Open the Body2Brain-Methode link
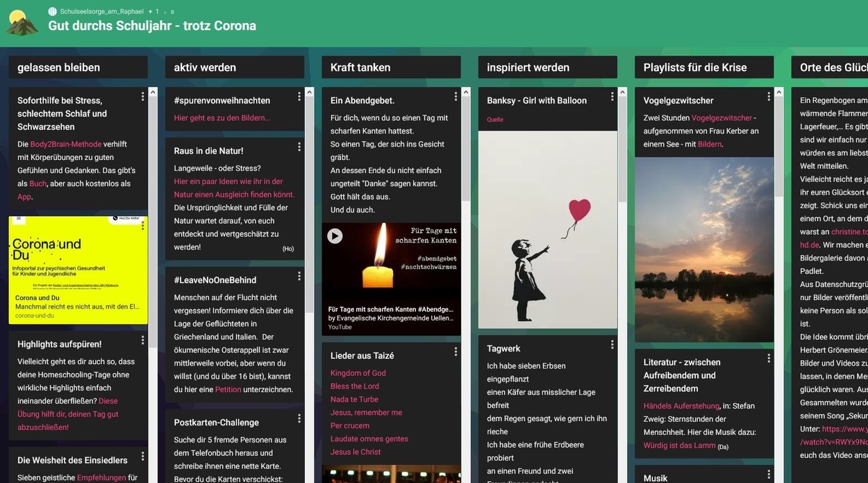Viewport: 868px width, 483px height. (66, 145)
